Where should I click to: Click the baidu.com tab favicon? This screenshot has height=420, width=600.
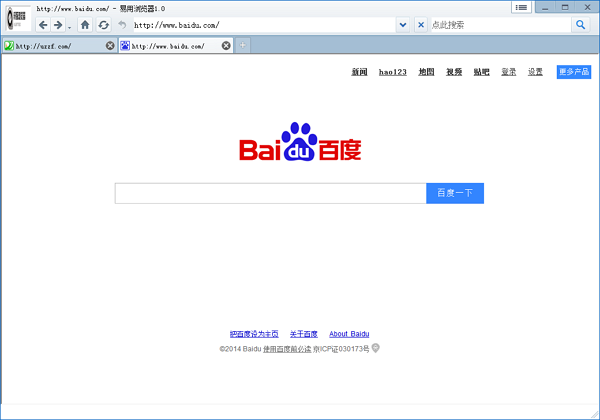(125, 46)
